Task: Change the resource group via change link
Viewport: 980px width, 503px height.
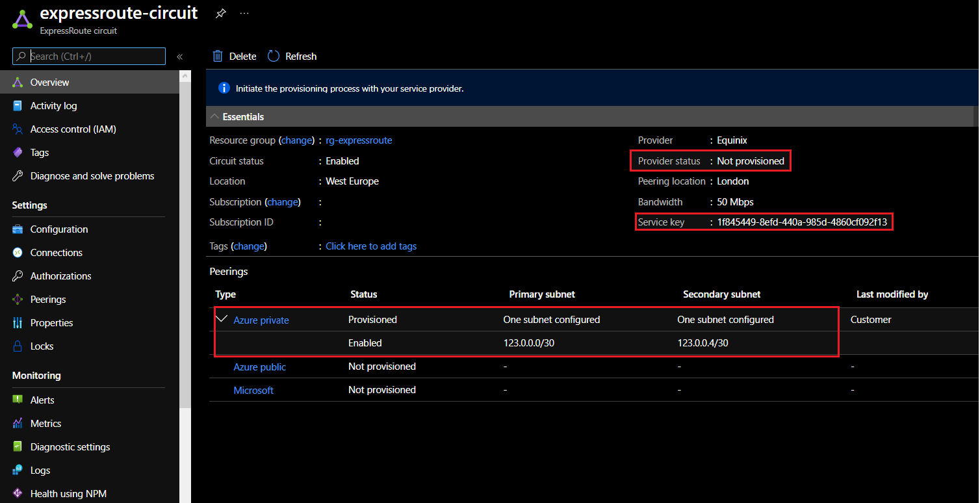Action: tap(296, 140)
